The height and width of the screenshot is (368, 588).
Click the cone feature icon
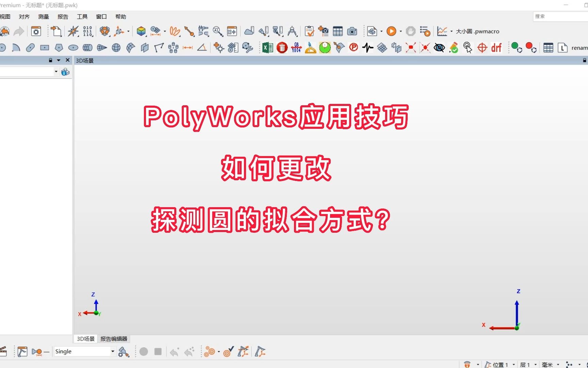102,48
